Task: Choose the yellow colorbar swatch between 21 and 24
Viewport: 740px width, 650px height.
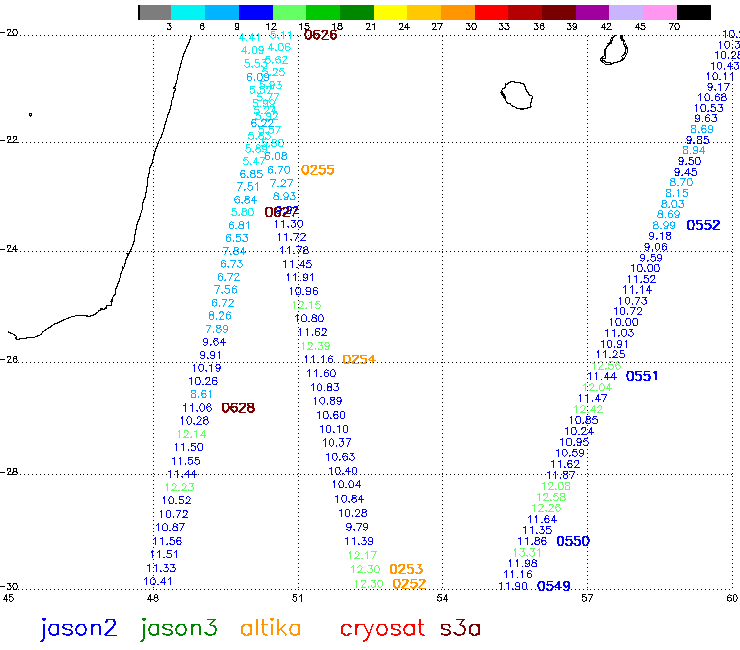Action: click(x=390, y=12)
